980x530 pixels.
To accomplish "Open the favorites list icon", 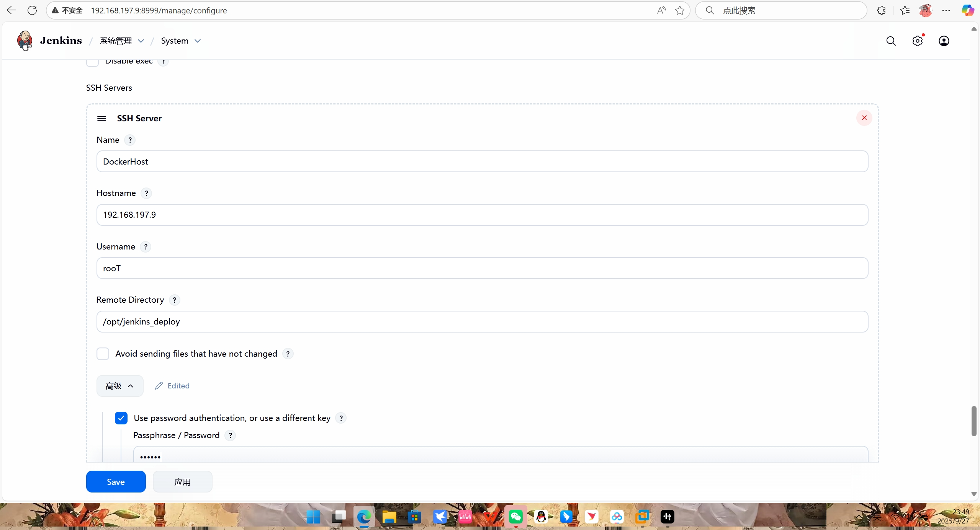I will tap(905, 10).
